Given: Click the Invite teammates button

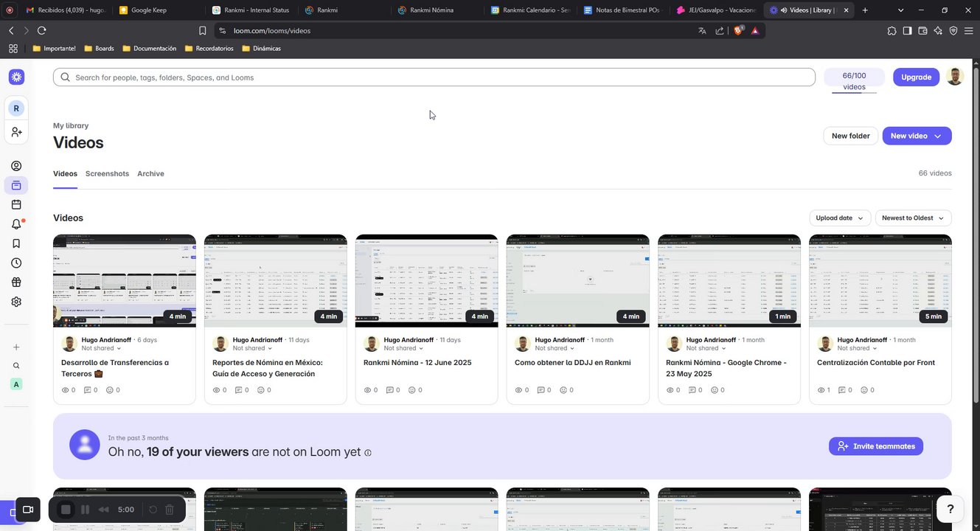Looking at the screenshot, I should click(x=876, y=446).
